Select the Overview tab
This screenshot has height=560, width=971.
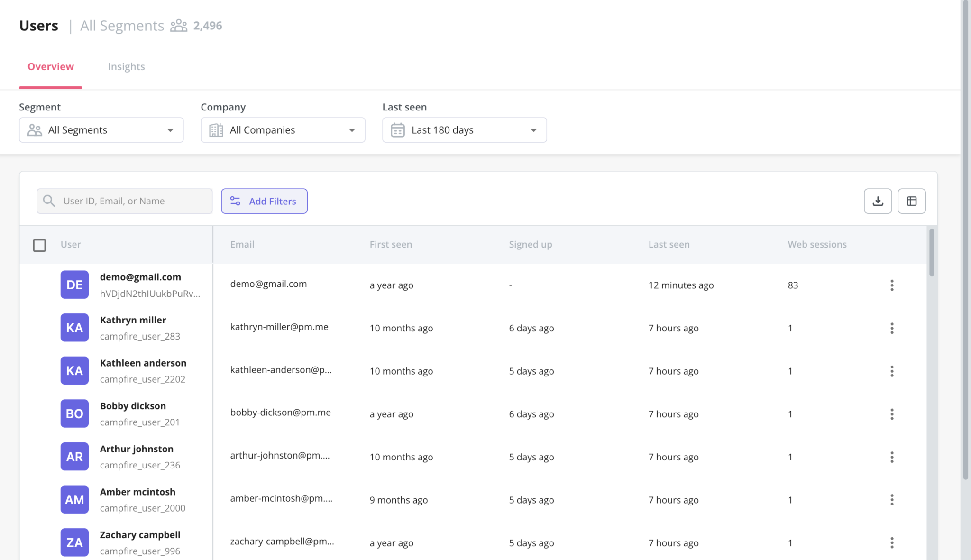point(50,66)
